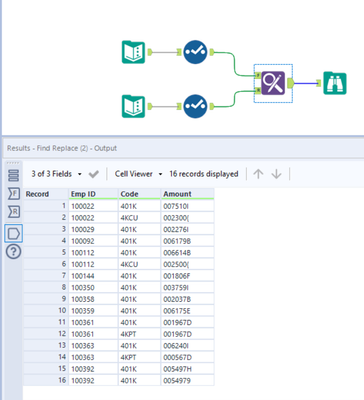
Task: Show R input anchor results
Action: [x=14, y=212]
